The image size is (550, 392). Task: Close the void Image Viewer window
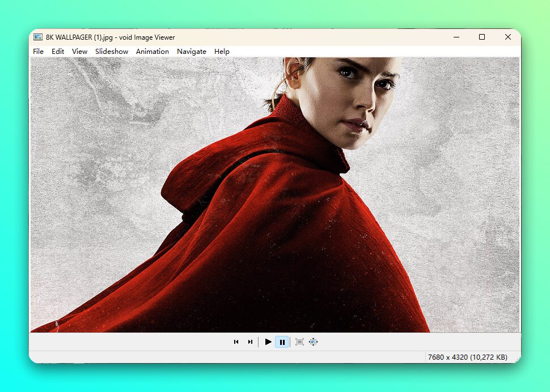[508, 37]
